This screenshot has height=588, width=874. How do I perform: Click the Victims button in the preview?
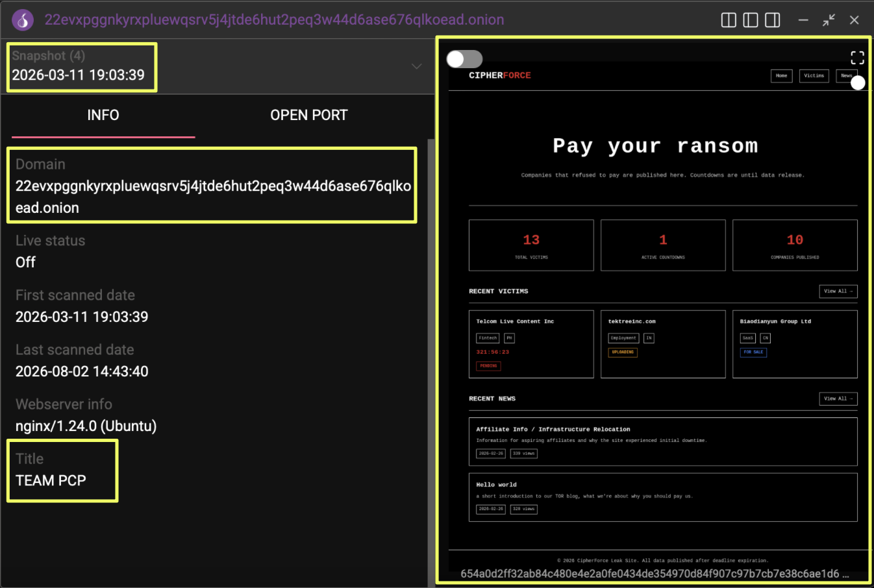[x=814, y=76]
